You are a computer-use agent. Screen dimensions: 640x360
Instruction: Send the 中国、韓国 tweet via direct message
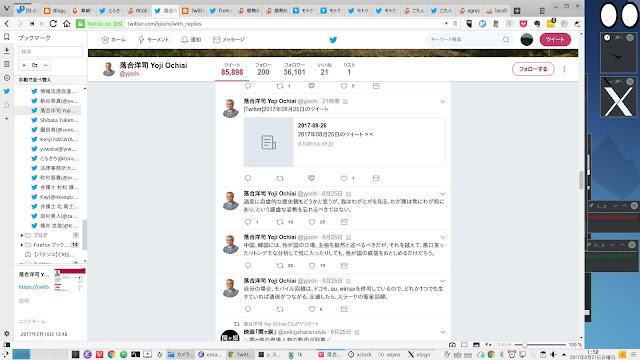coord(344,266)
